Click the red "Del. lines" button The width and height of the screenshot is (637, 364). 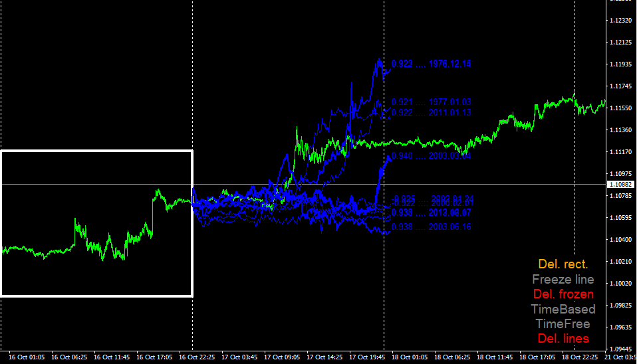(x=563, y=339)
